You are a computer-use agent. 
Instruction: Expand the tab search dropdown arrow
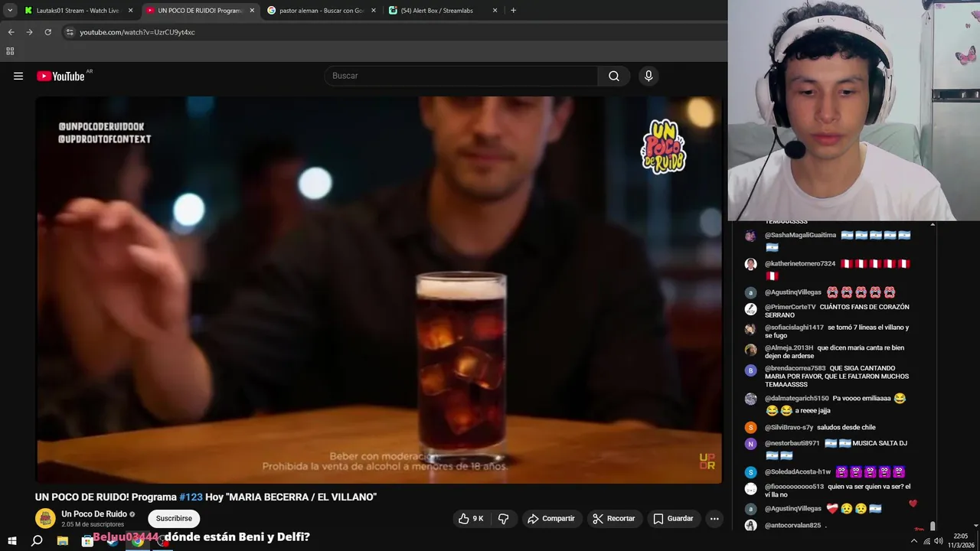[10, 10]
